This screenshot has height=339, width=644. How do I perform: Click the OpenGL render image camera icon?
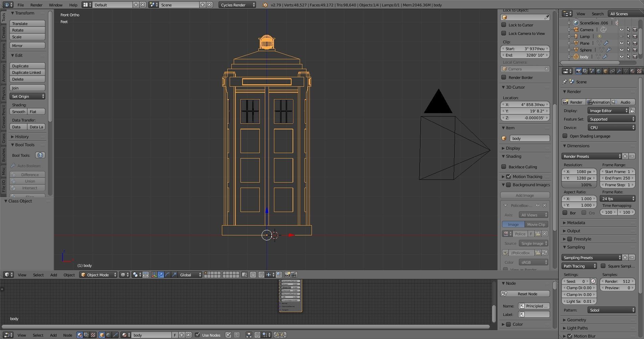tap(287, 275)
